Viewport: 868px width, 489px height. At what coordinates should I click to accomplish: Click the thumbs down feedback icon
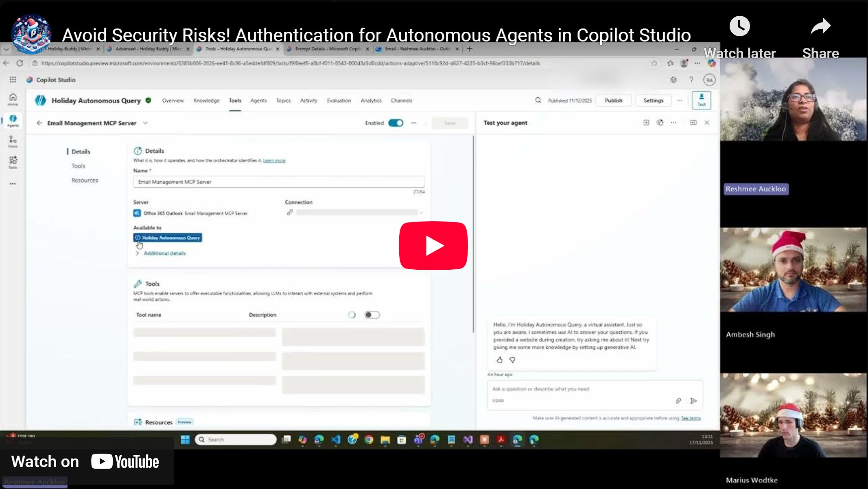tap(512, 360)
